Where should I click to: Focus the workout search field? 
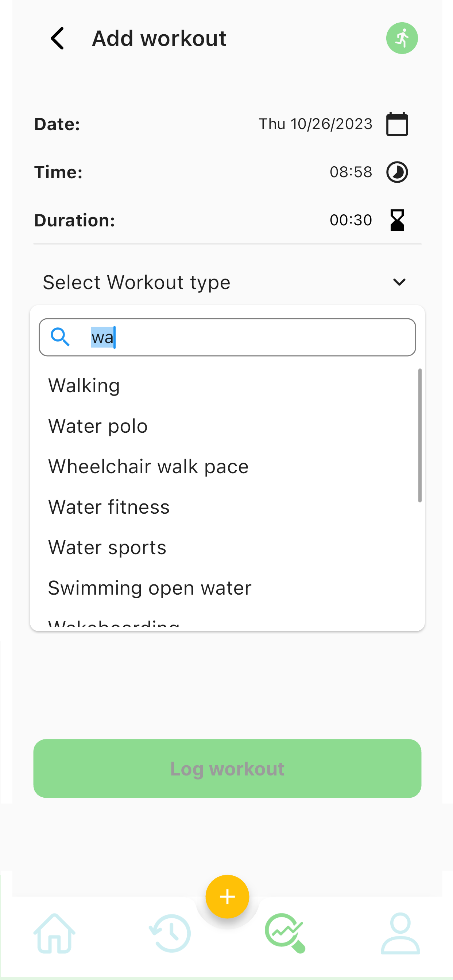227,337
